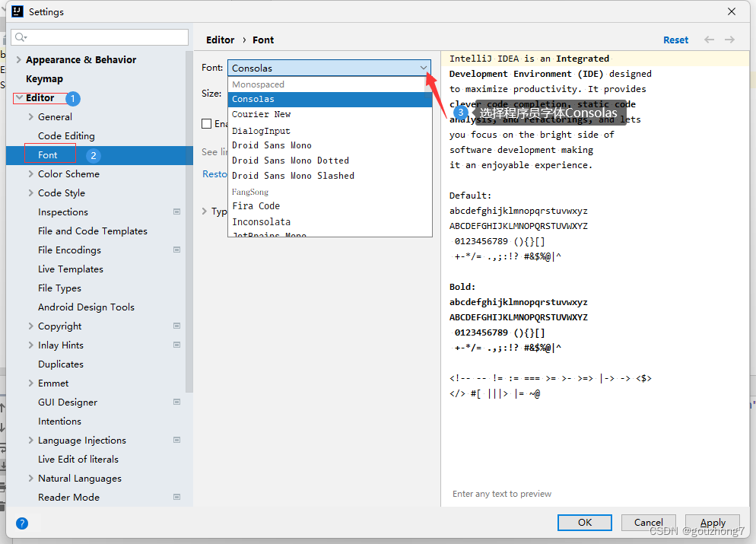This screenshot has height=544, width=756.
Task: Expand the Emmet node
Action: [x=31, y=383]
